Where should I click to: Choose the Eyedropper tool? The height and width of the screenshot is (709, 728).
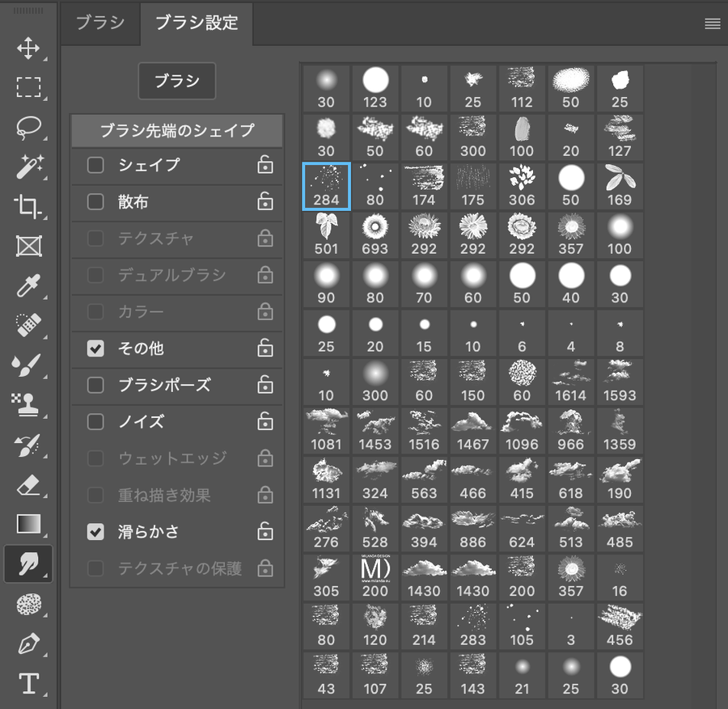coord(28,285)
